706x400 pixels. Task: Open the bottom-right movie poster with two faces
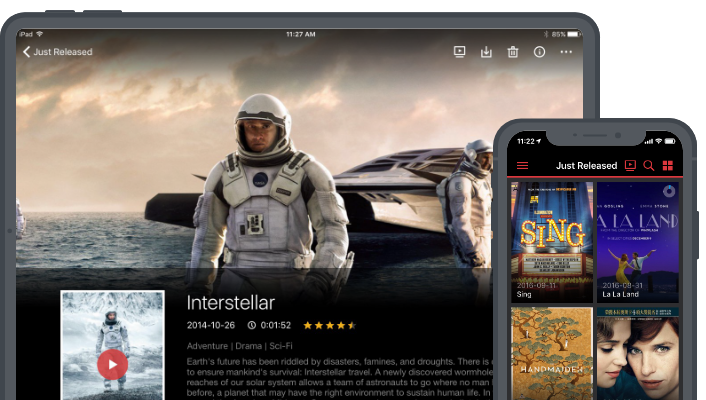click(x=638, y=355)
